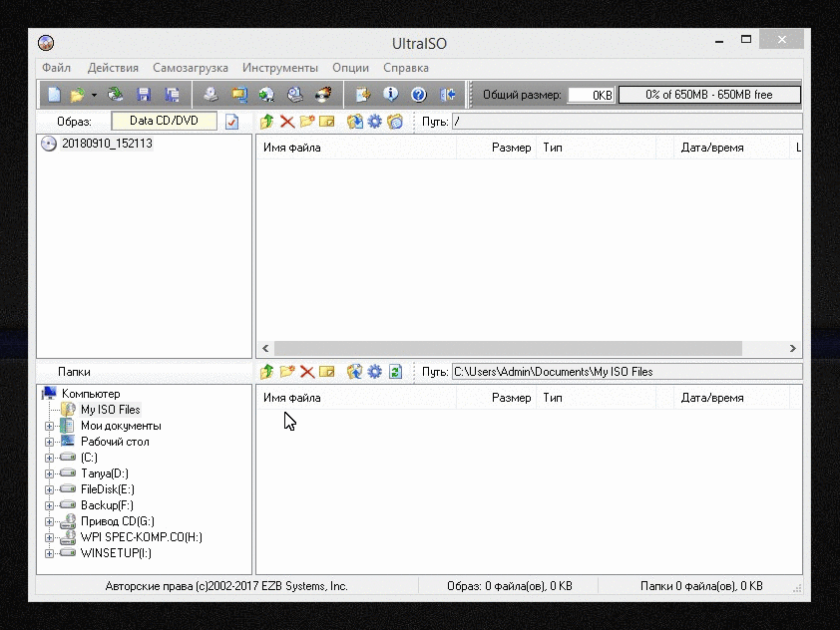Click the Rename icon in local toolbar
The height and width of the screenshot is (630, 840).
coord(327,372)
